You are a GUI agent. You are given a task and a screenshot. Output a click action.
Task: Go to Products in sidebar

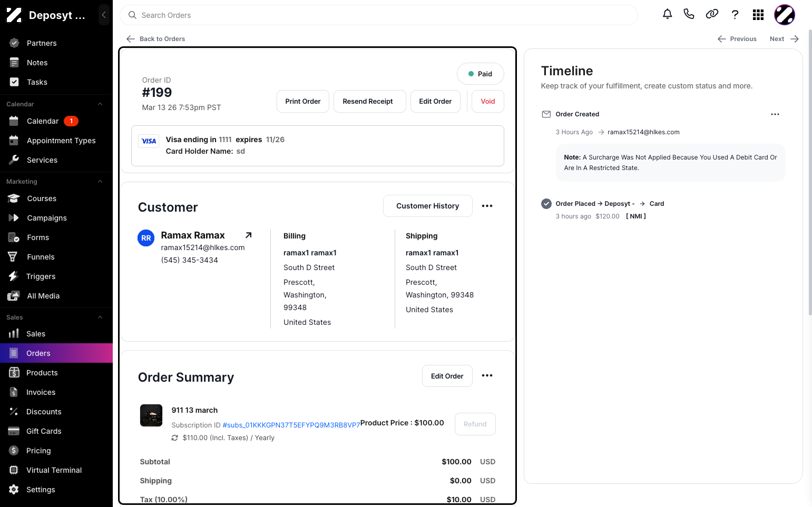pos(56,373)
